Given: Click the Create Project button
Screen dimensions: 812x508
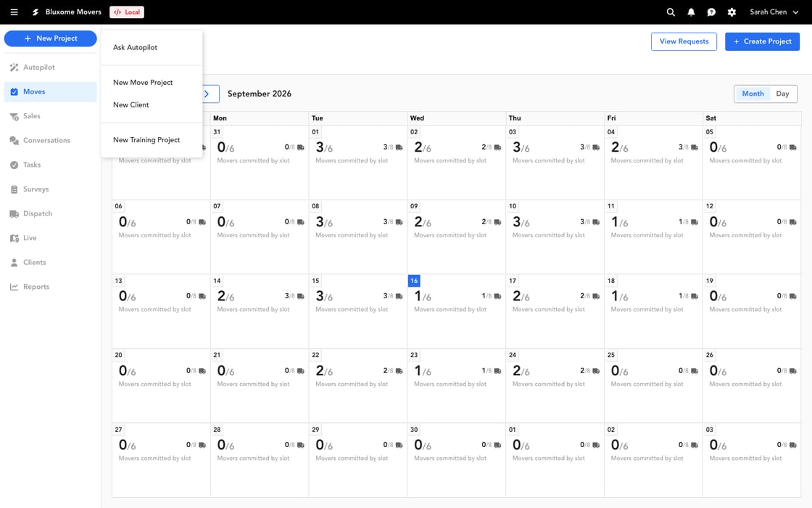Looking at the screenshot, I should [x=762, y=41].
